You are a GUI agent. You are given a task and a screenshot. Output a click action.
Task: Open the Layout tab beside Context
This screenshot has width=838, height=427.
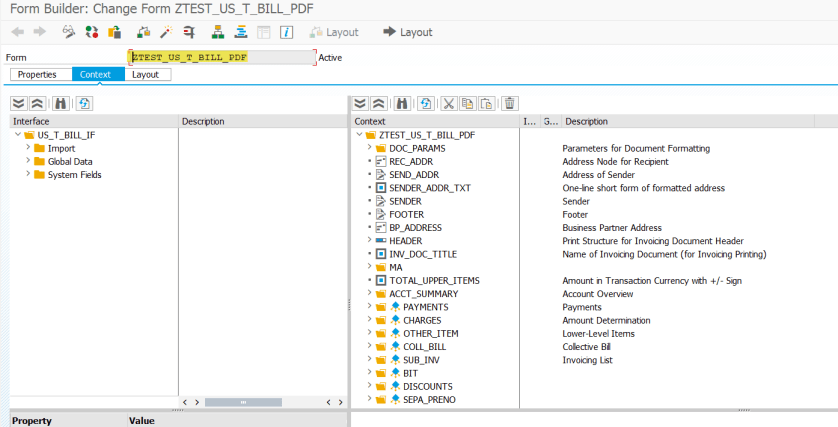(145, 75)
